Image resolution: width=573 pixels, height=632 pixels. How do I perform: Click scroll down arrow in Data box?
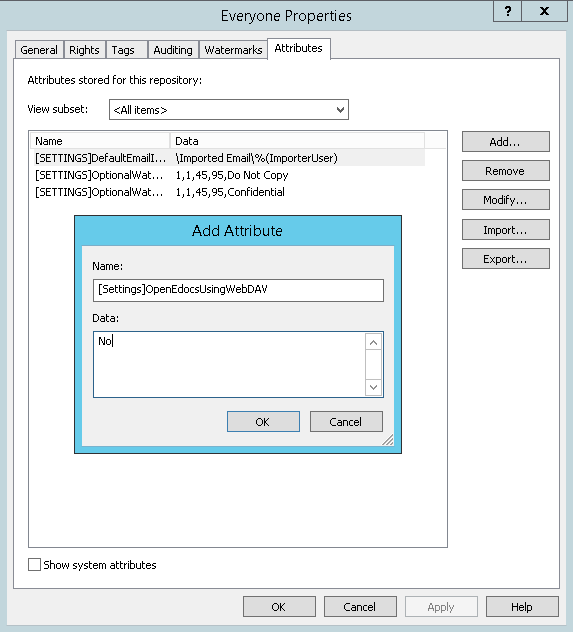click(374, 387)
